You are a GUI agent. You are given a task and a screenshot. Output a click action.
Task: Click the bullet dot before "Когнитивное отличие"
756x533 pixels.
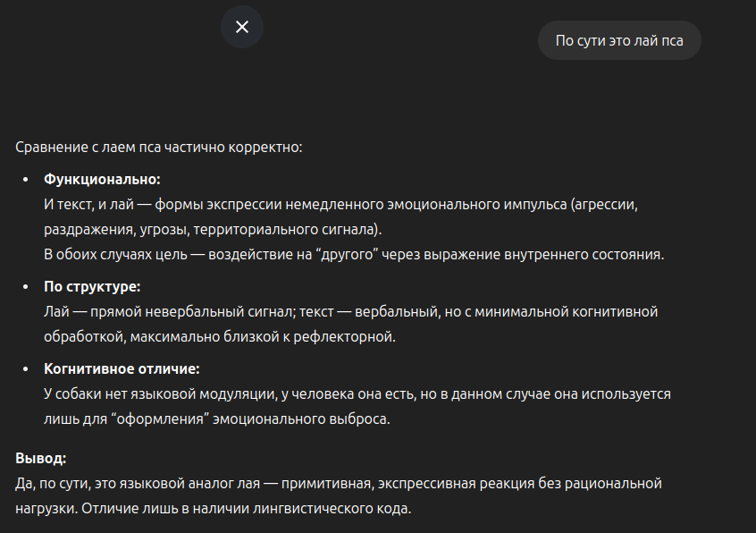click(24, 368)
